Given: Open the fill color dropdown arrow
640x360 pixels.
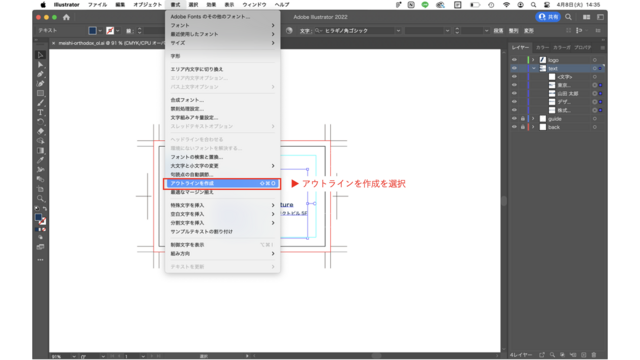Looking at the screenshot, I should [x=100, y=31].
